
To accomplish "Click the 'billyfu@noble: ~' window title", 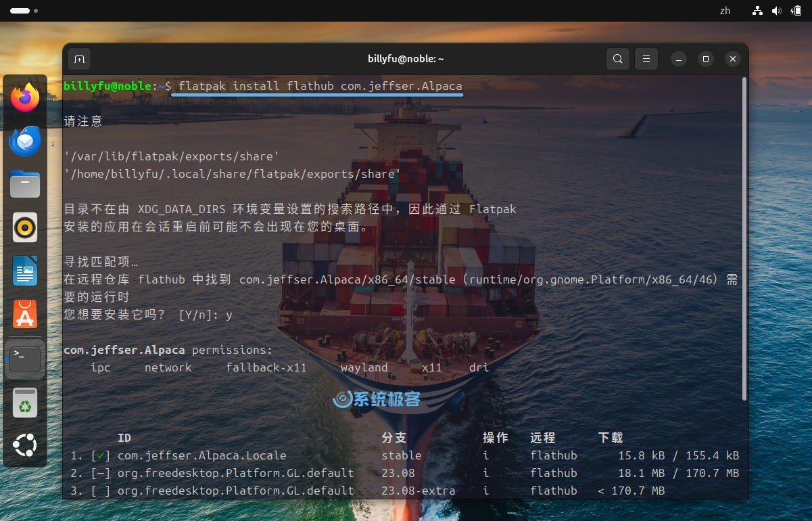I will 406,59.
